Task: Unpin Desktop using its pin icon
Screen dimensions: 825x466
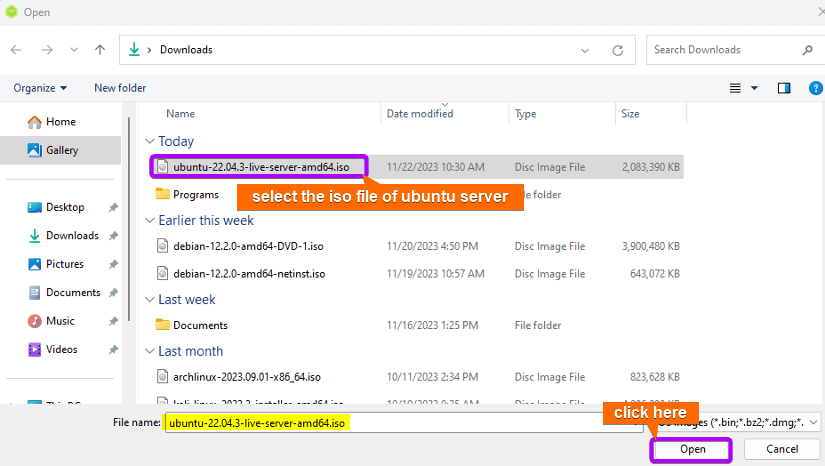Action: tap(113, 208)
